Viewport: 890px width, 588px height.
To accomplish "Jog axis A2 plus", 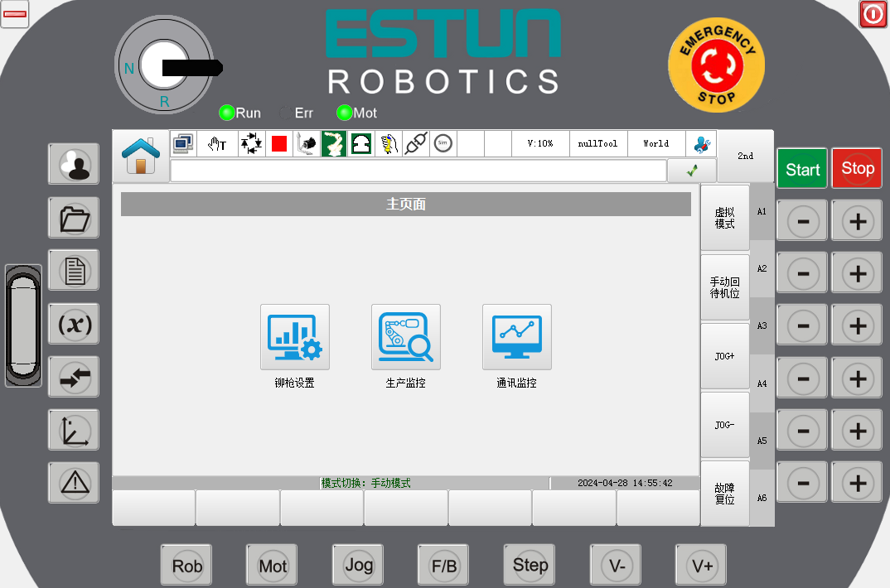I will tap(857, 272).
